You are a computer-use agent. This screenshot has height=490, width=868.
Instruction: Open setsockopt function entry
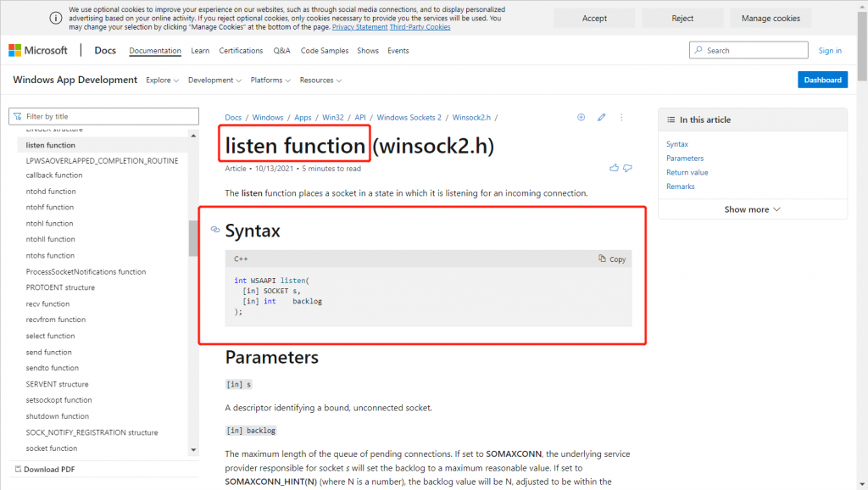pos(58,400)
